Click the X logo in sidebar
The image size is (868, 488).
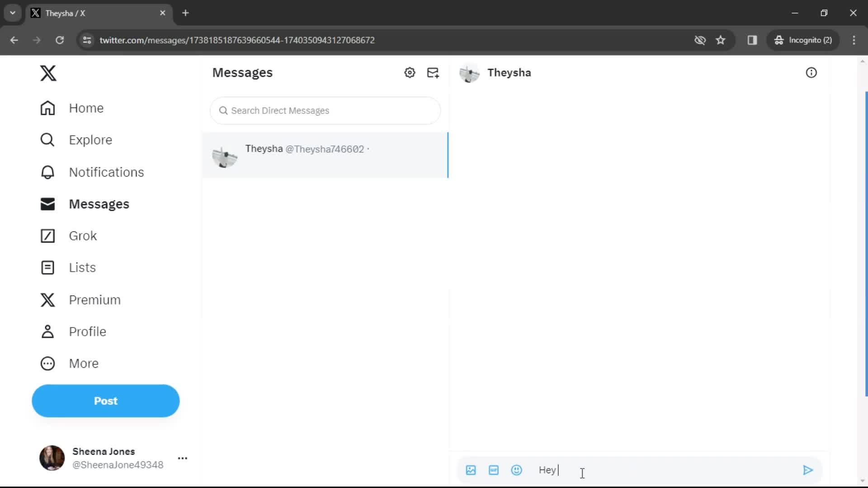(x=48, y=73)
